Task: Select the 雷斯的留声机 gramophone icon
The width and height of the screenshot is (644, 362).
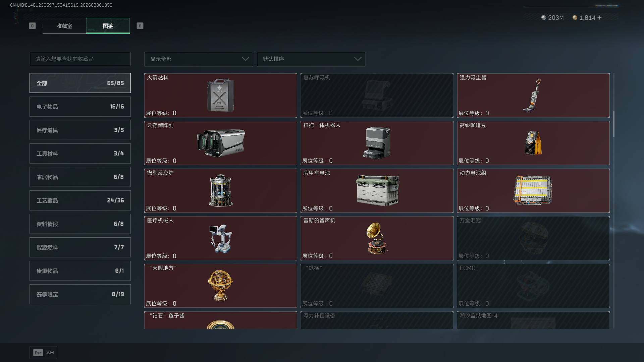Action: (x=376, y=238)
